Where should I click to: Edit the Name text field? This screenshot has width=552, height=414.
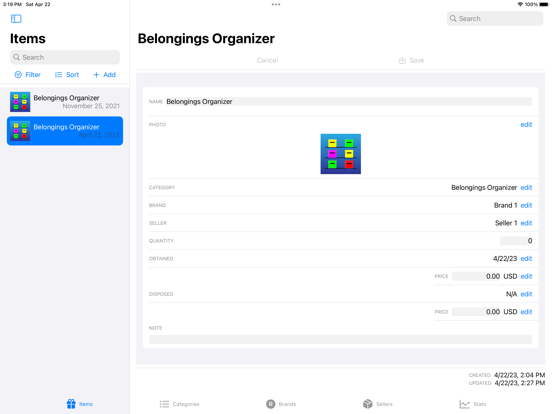(349, 102)
